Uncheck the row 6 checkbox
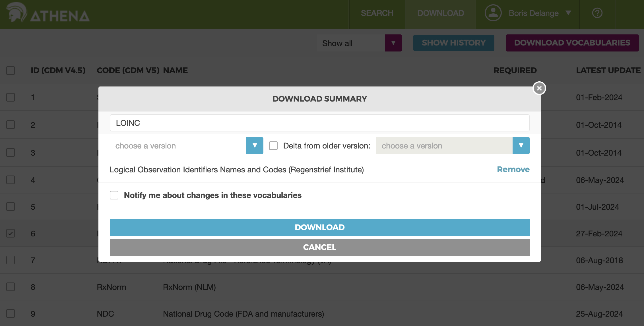This screenshot has height=326, width=644. click(11, 234)
